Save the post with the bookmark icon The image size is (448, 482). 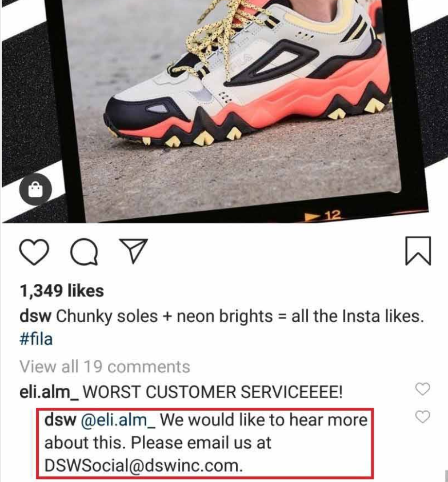coord(418,251)
